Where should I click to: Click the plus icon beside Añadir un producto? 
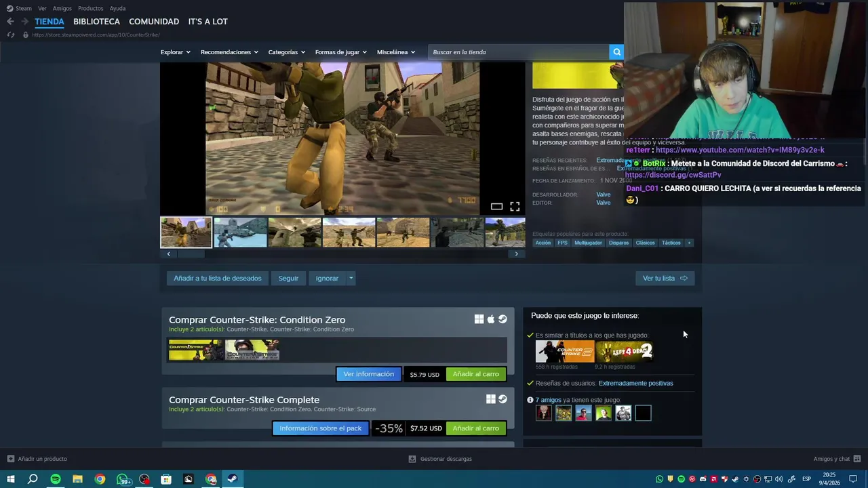(x=10, y=459)
